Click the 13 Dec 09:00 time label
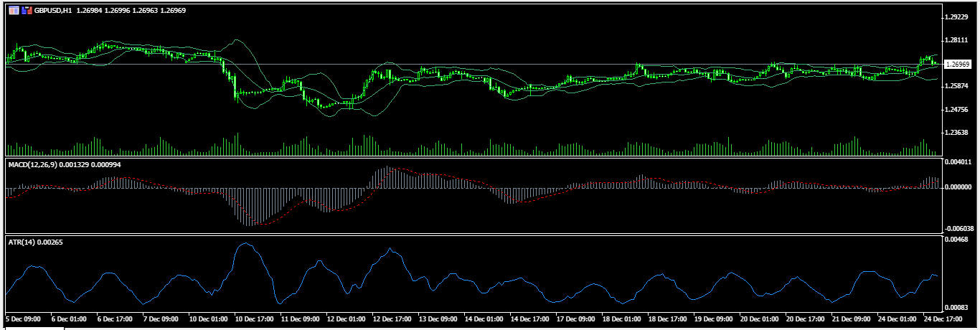980x330 pixels. click(x=437, y=318)
